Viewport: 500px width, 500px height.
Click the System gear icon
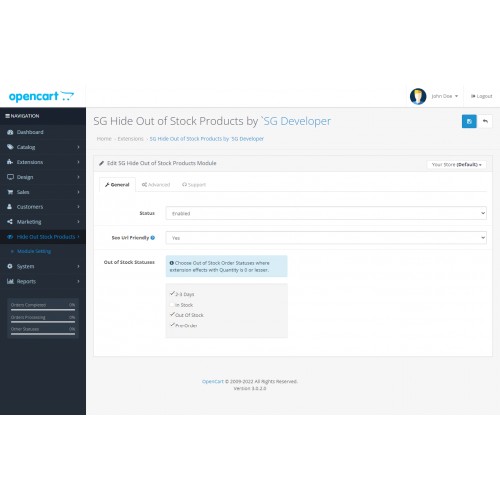pyautogui.click(x=10, y=266)
